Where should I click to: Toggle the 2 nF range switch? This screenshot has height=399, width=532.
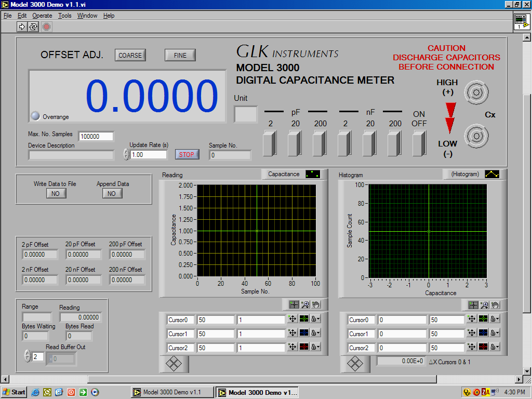(344, 143)
